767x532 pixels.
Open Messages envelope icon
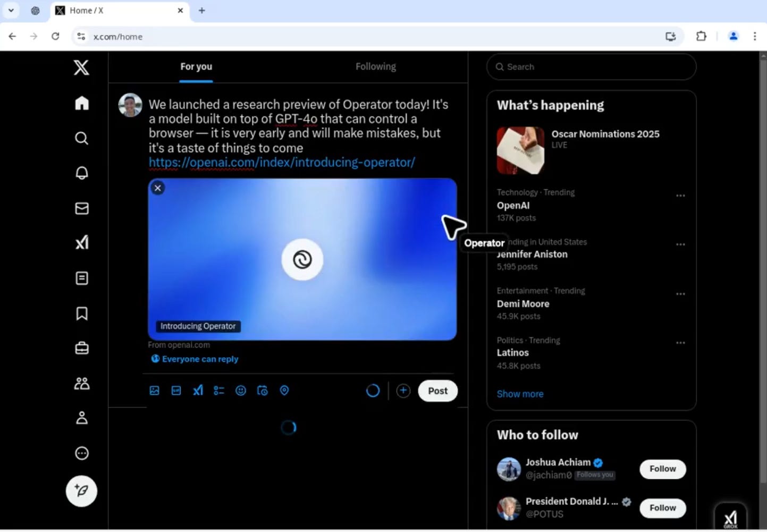click(x=82, y=208)
